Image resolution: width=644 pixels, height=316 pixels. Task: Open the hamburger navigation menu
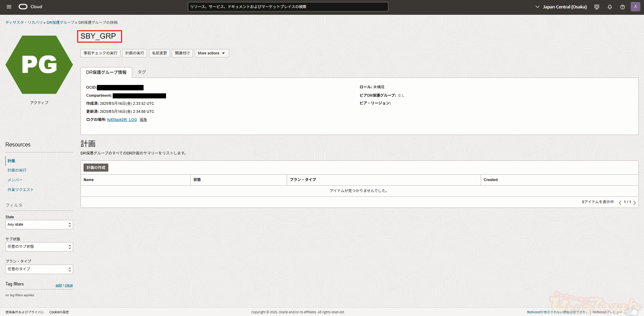(x=9, y=7)
